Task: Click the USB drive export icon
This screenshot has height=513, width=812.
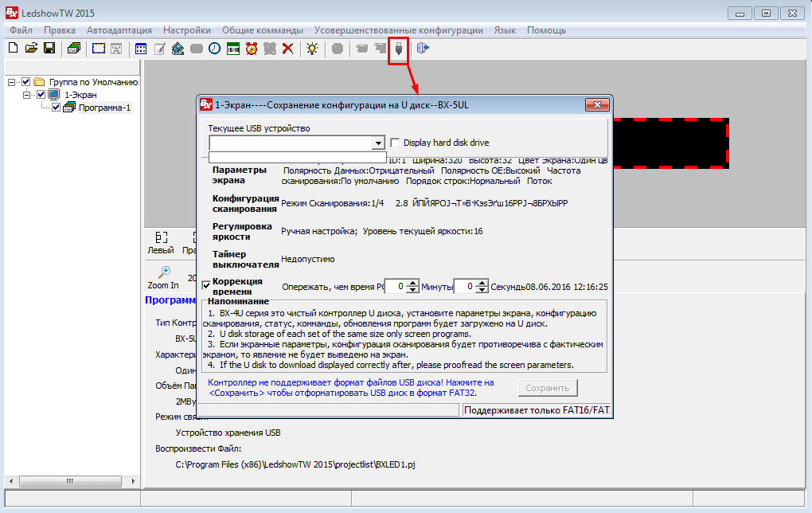Action: 398,49
